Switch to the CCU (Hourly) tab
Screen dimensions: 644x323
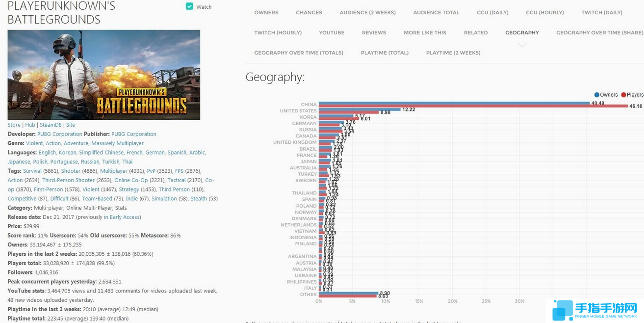pos(545,13)
